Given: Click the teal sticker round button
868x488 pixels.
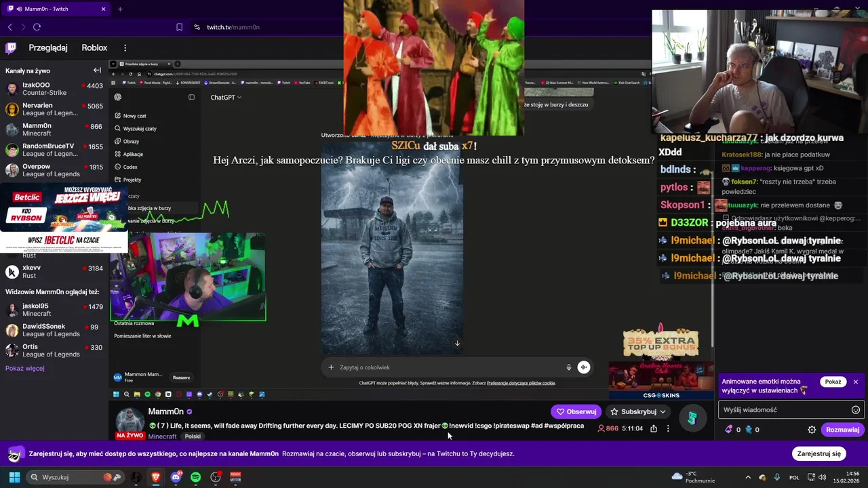Looking at the screenshot, I should (x=692, y=418).
